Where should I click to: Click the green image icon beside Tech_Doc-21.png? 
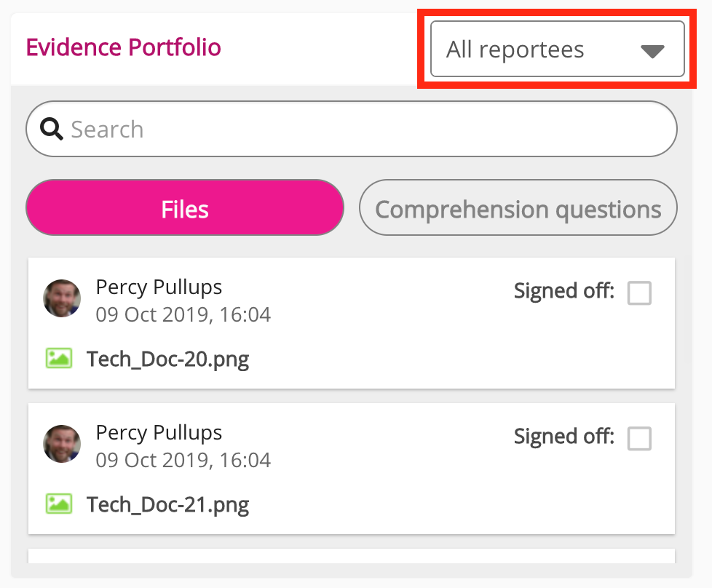pyautogui.click(x=60, y=504)
